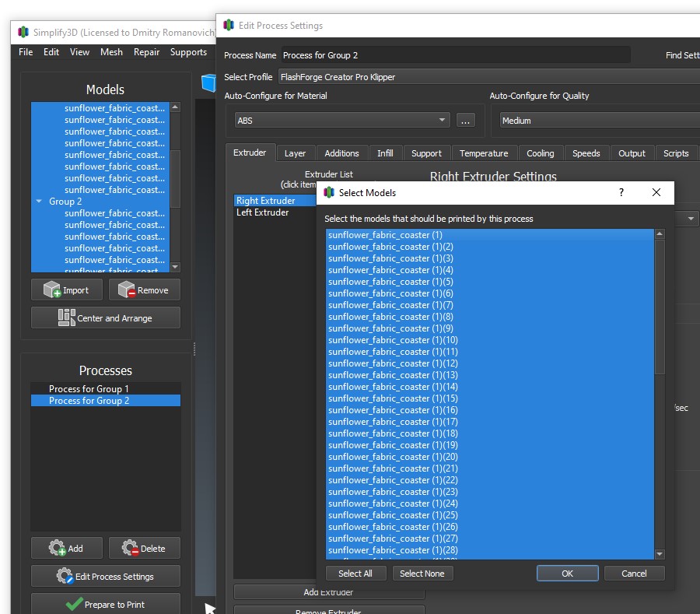Open Edit Process Settings

tap(106, 576)
